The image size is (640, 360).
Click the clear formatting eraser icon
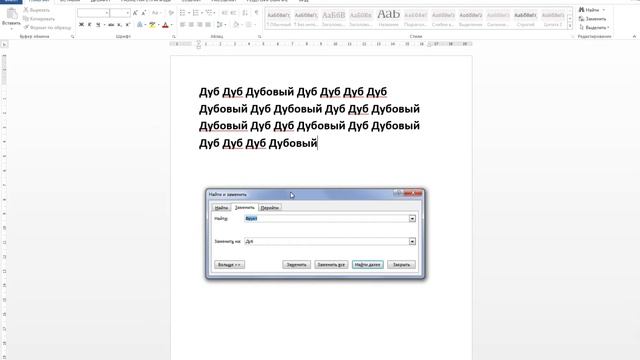click(171, 13)
